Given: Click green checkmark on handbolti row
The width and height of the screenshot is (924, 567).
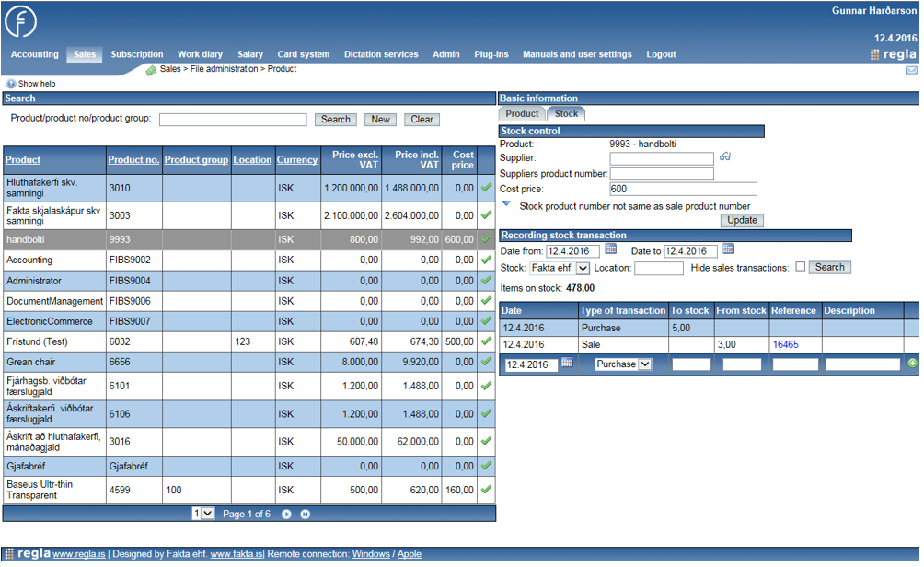Looking at the screenshot, I should 486,239.
